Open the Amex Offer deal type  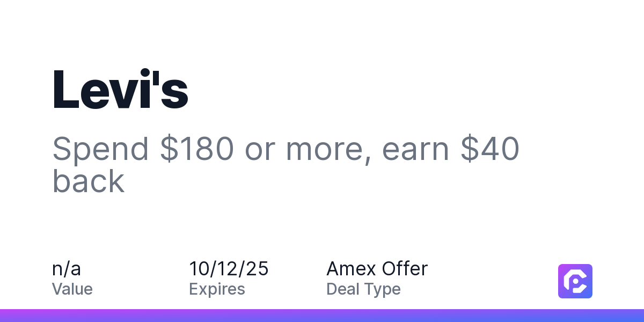click(x=377, y=268)
